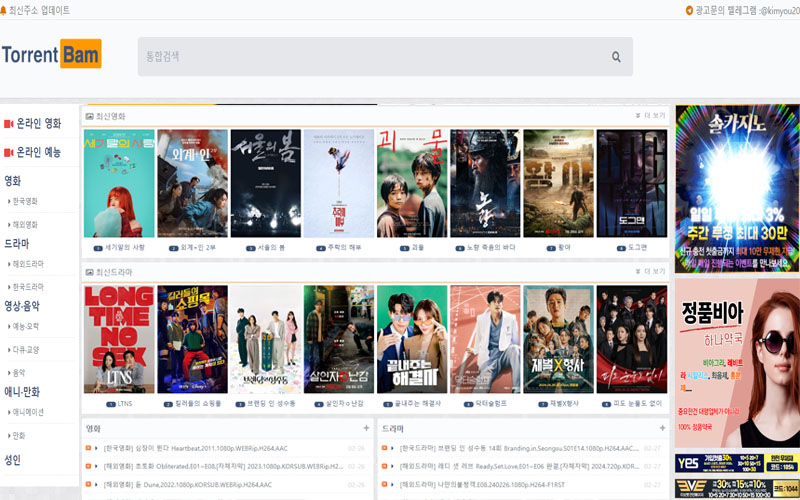800x500 pixels.
Task: Click the 최신주소 업데이트 link
Action: [x=39, y=10]
